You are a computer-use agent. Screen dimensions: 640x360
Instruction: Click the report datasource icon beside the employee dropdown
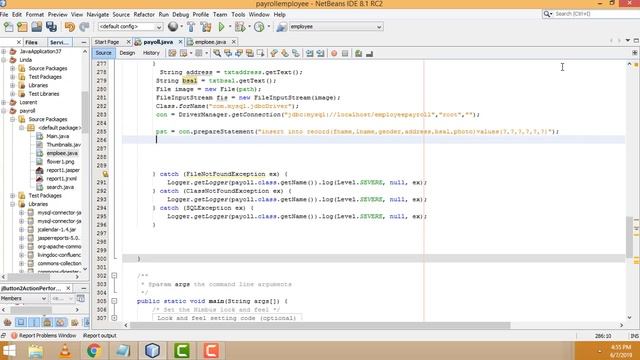281,27
